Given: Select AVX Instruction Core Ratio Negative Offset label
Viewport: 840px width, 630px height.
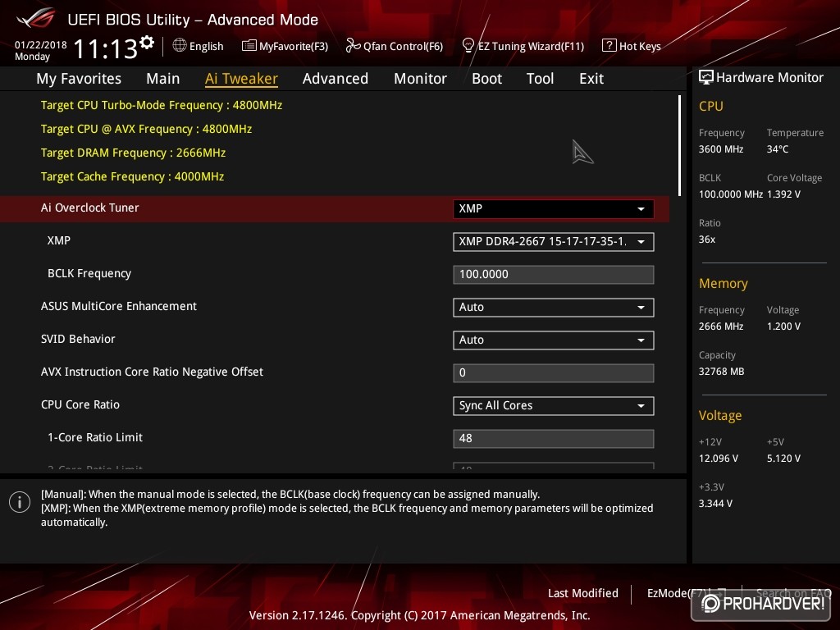Looking at the screenshot, I should [x=152, y=372].
